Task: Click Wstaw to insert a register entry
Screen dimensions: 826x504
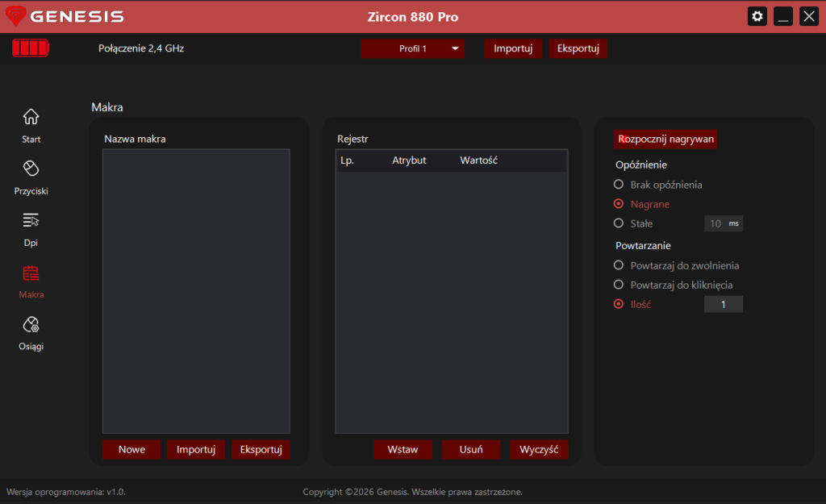Action: 403,449
